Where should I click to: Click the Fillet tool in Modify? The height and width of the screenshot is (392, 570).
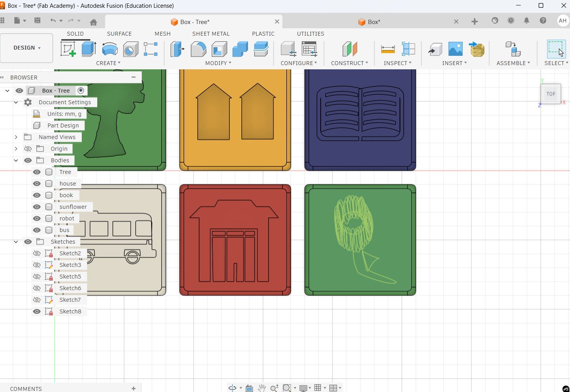pyautogui.click(x=198, y=49)
